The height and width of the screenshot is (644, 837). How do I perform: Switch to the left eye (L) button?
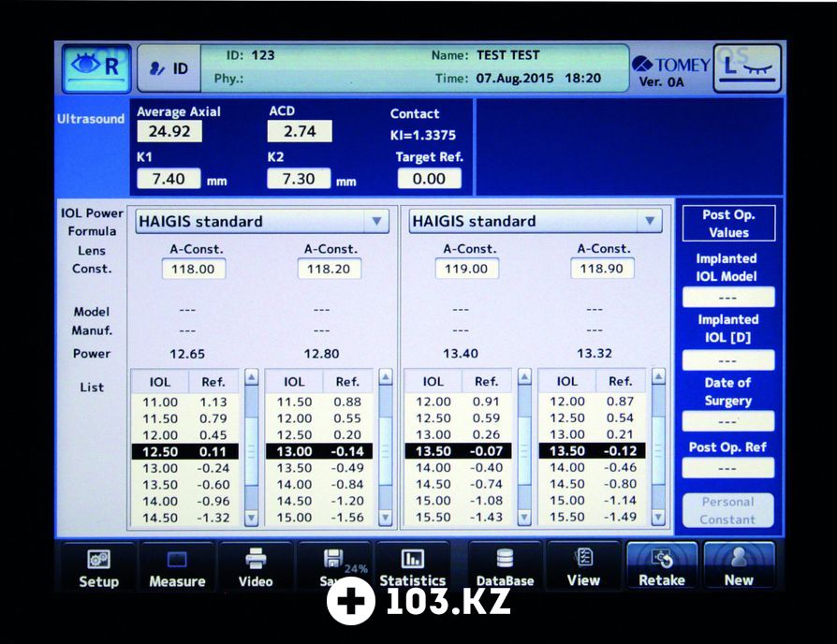[746, 67]
